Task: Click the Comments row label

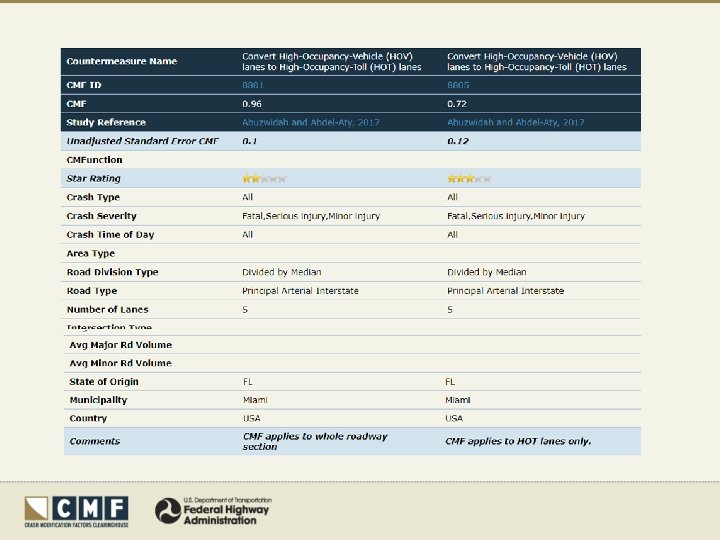Action: (x=95, y=441)
